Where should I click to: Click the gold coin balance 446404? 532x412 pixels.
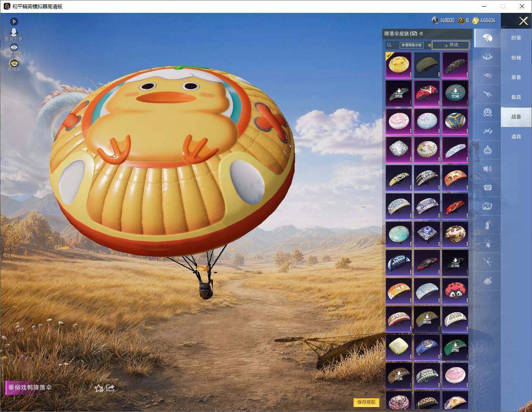point(484,20)
